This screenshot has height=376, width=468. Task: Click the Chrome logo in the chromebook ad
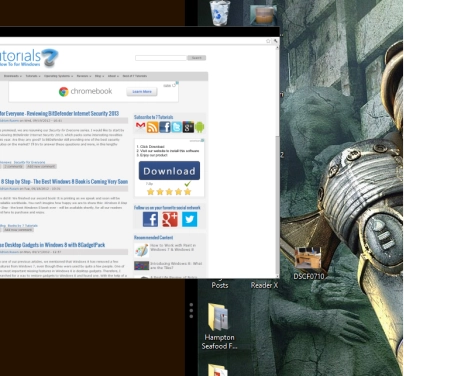[x=64, y=91]
